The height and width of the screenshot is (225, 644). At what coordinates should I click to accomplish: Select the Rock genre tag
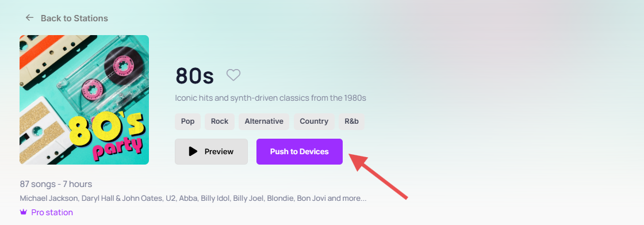(220, 121)
